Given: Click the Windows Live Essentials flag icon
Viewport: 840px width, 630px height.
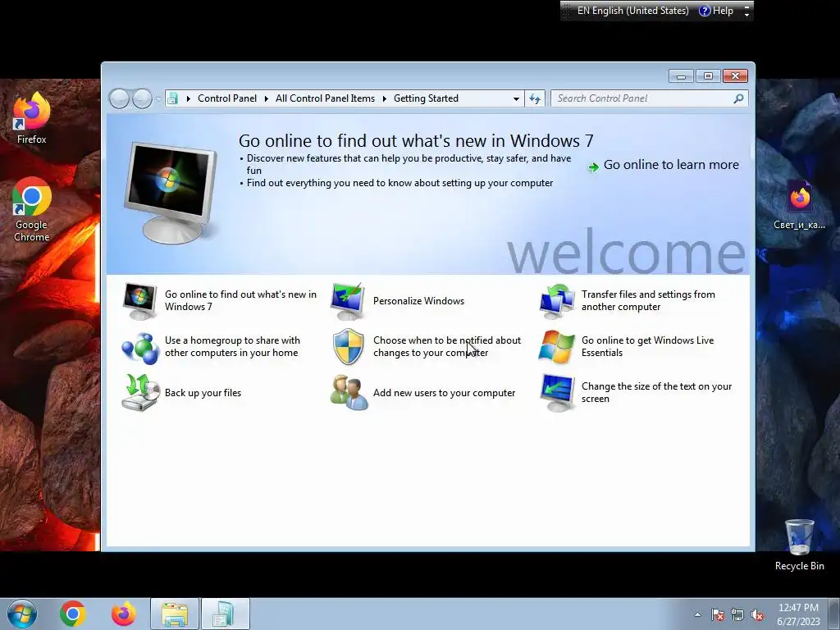Looking at the screenshot, I should tap(556, 347).
